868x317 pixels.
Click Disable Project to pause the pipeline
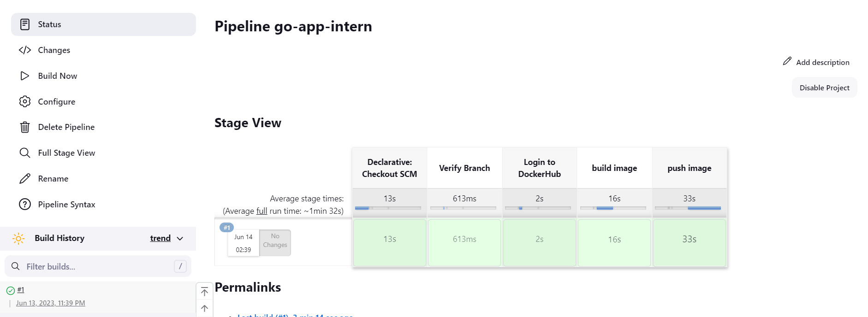[x=824, y=87]
